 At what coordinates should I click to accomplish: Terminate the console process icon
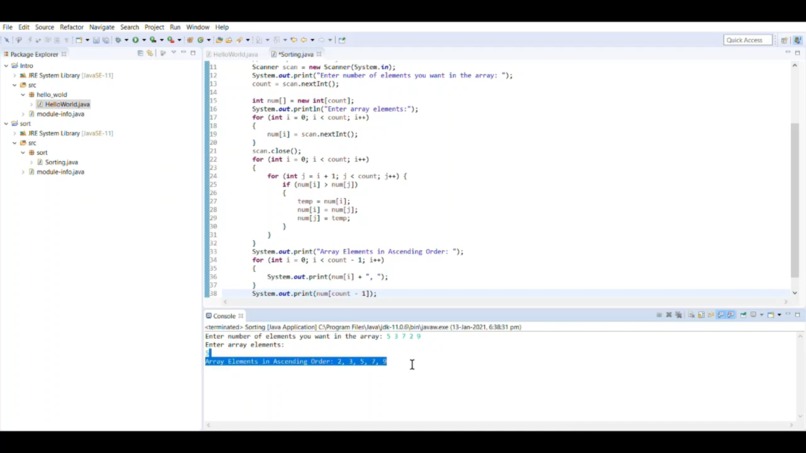click(659, 315)
